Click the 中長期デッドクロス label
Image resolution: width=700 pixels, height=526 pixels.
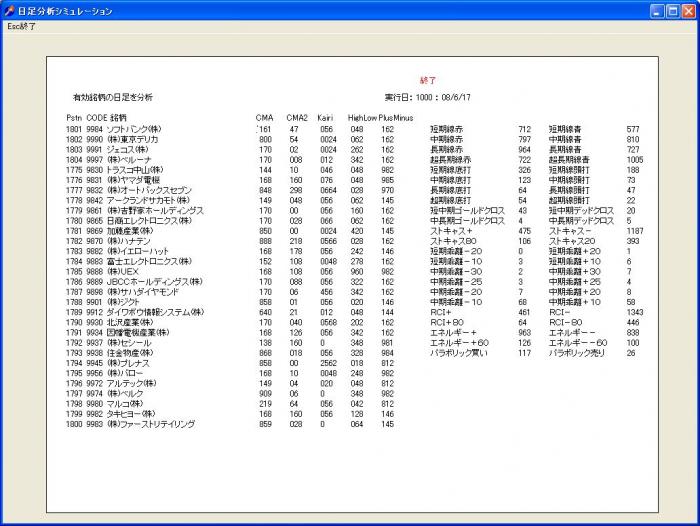tap(581, 221)
